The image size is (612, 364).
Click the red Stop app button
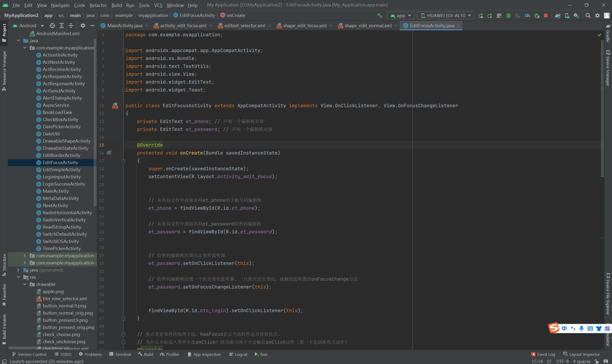(546, 16)
